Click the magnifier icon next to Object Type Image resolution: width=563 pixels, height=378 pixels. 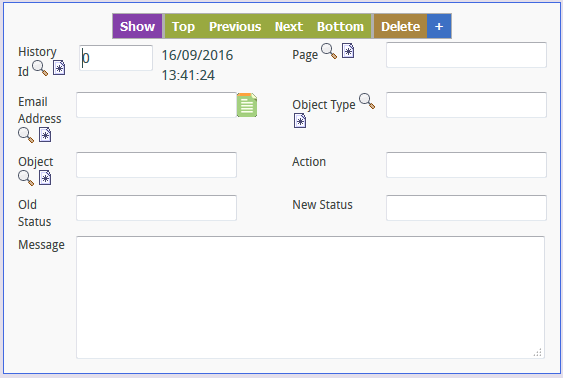coord(367,101)
